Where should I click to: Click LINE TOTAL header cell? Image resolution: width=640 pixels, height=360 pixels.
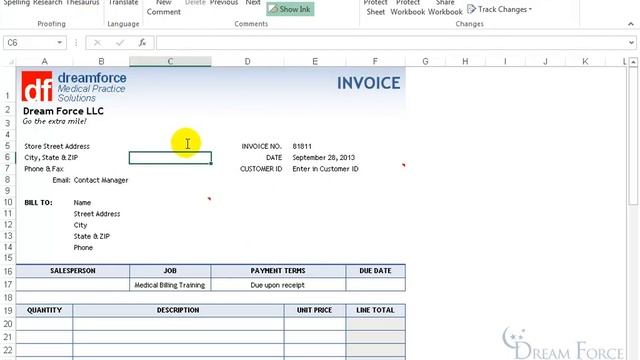375,310
